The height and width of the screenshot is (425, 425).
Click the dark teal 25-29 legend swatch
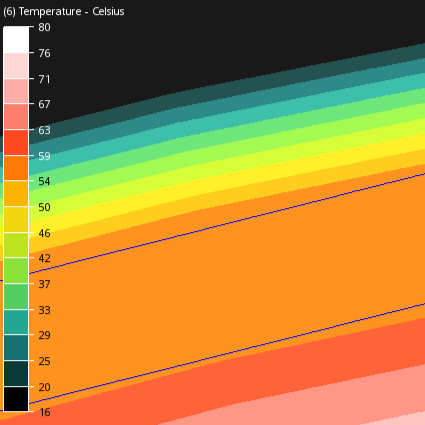pos(16,348)
